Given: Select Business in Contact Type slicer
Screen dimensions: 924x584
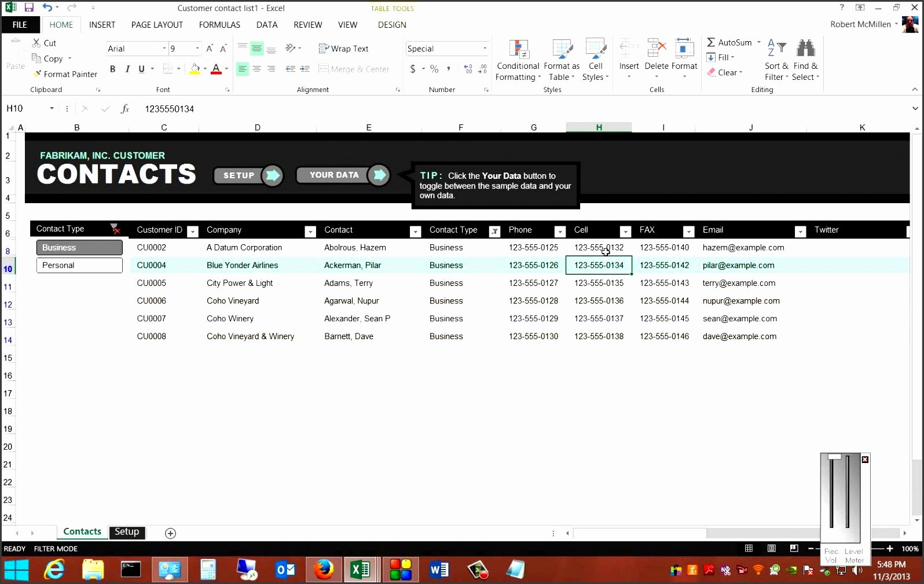Looking at the screenshot, I should (79, 248).
